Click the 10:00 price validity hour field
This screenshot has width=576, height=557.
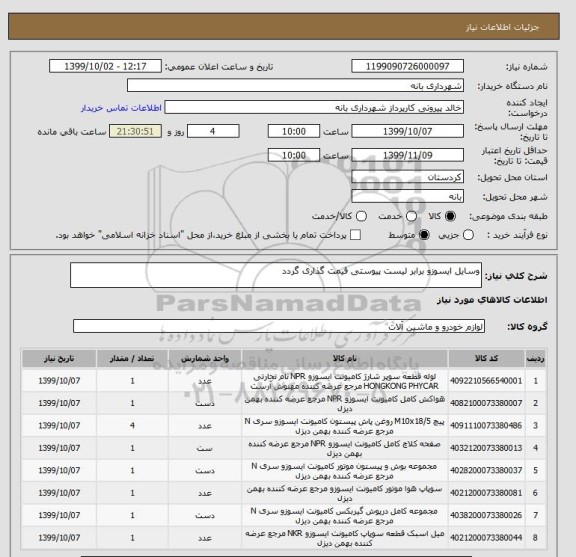coord(294,155)
